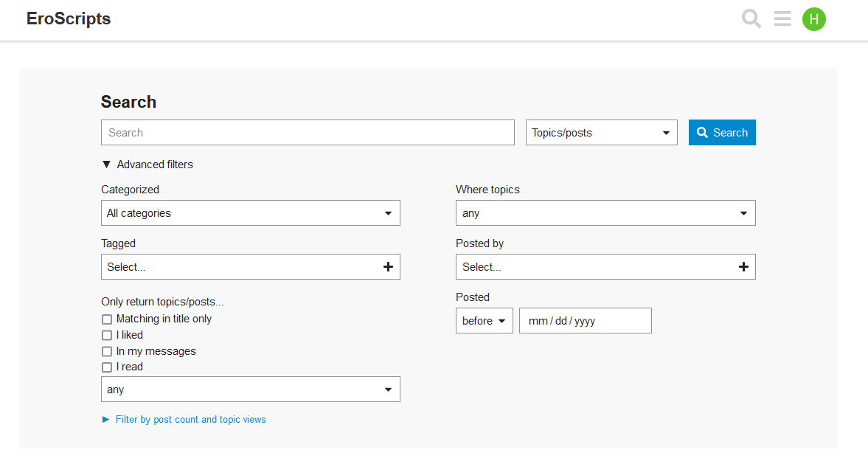Open the Where topics any dropdown
The image size is (868, 467).
605,212
